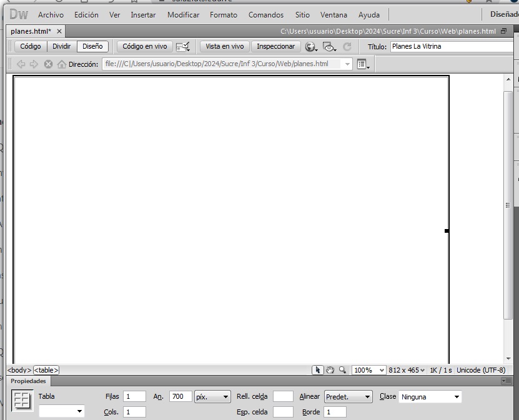Toggle Vista en vivo mode

[x=225, y=46]
